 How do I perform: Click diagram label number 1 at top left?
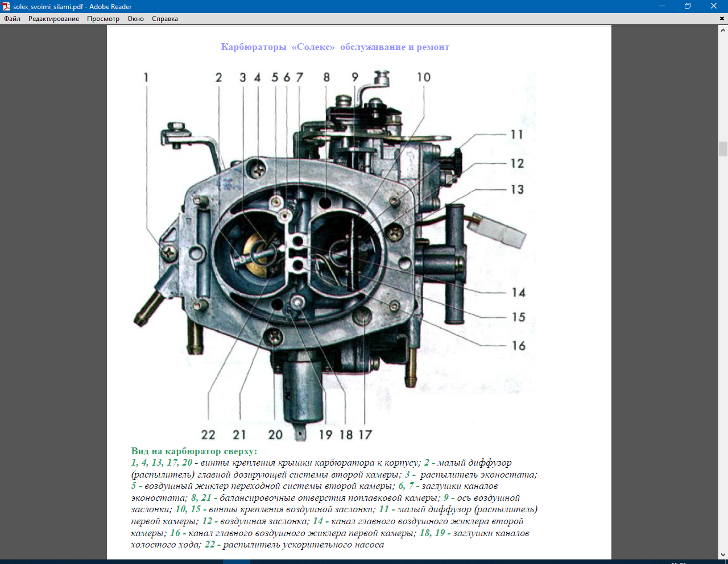tap(146, 77)
